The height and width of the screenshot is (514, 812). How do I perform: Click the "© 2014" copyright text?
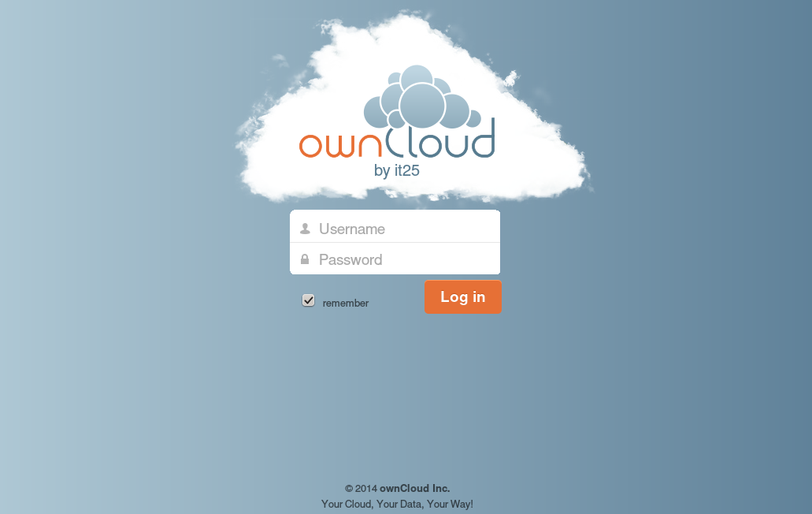coord(361,488)
